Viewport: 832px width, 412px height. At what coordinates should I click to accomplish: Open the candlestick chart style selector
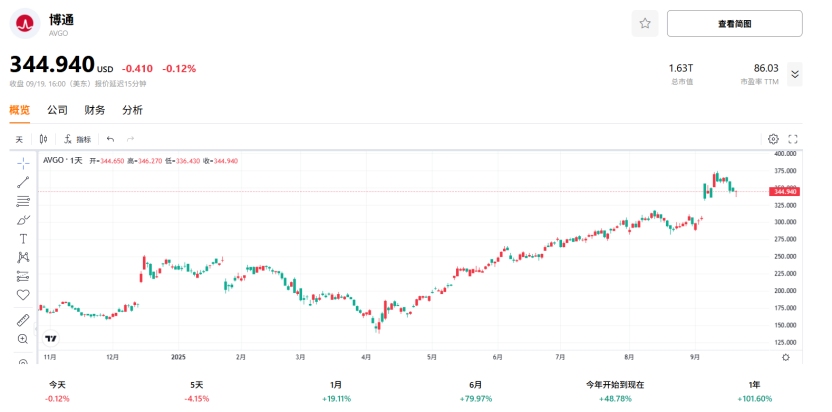[44, 139]
